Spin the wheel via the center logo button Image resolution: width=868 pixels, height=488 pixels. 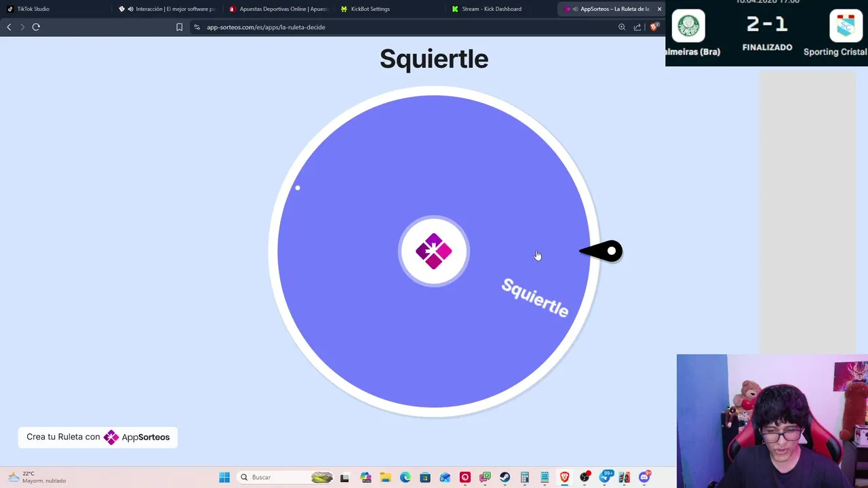click(x=434, y=251)
